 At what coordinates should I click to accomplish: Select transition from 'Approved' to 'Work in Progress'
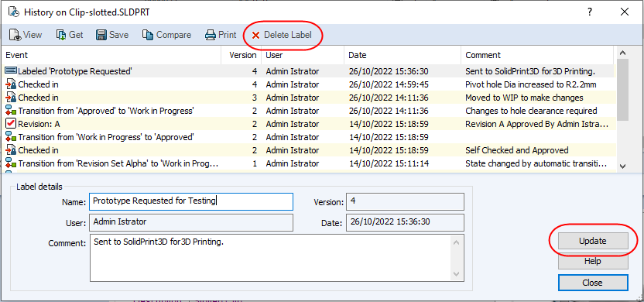310,111
